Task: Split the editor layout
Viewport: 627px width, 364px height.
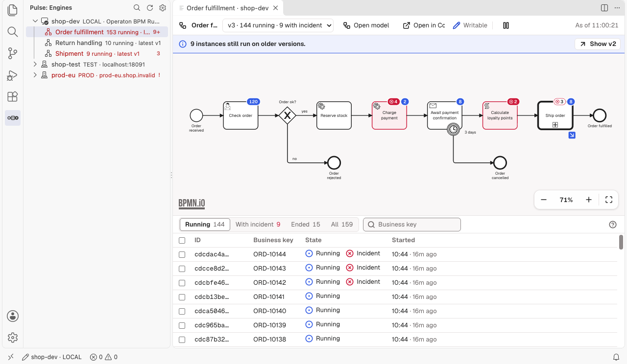Action: click(604, 8)
